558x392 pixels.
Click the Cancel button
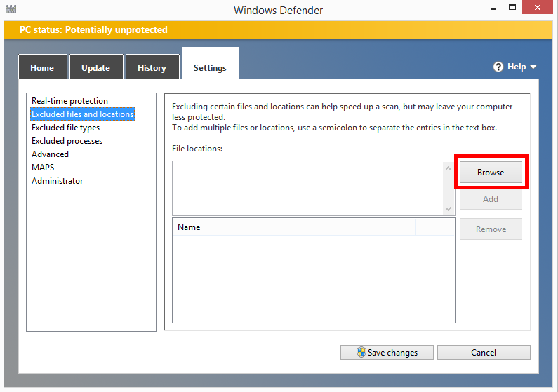tap(484, 353)
